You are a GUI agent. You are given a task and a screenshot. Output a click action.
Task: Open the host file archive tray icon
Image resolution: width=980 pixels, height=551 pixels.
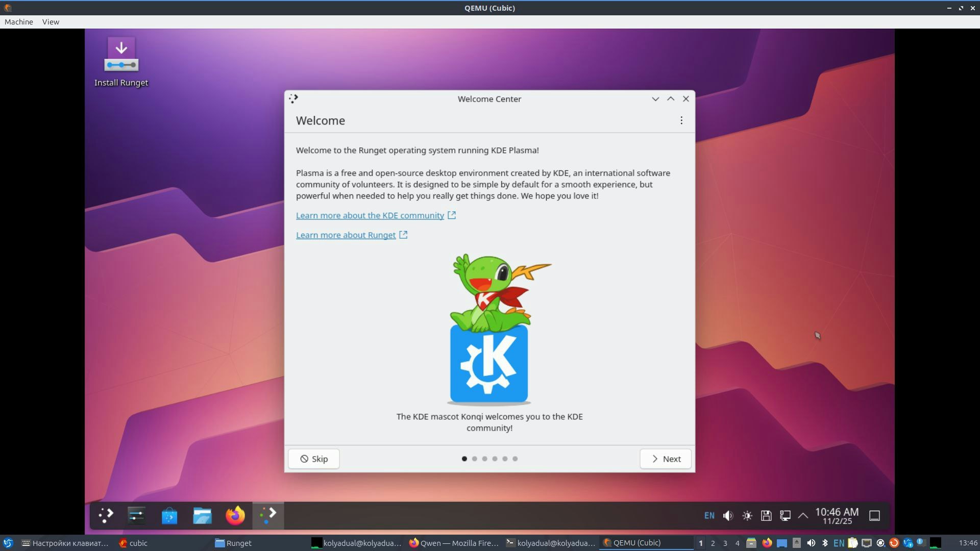[751, 543]
